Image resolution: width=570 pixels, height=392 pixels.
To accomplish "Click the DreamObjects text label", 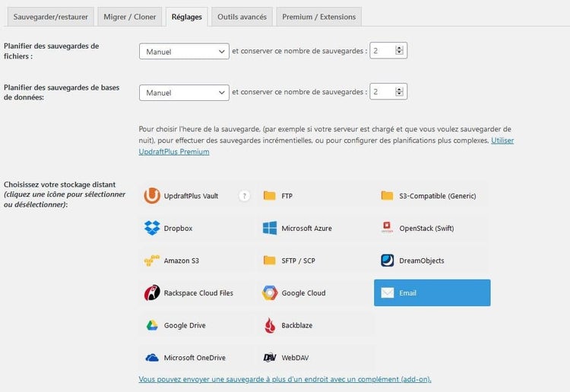I will [x=422, y=261].
